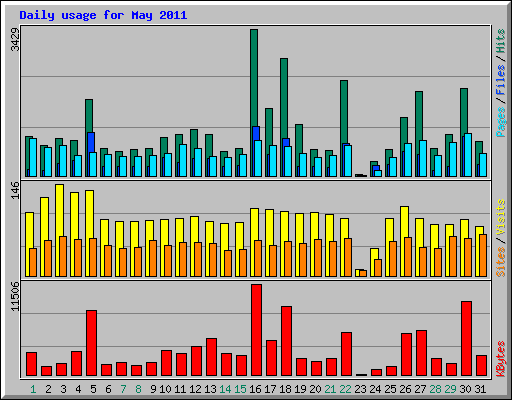512x400 pixels.
Task: Click day label 10 on the x-axis
Action: coord(165,389)
